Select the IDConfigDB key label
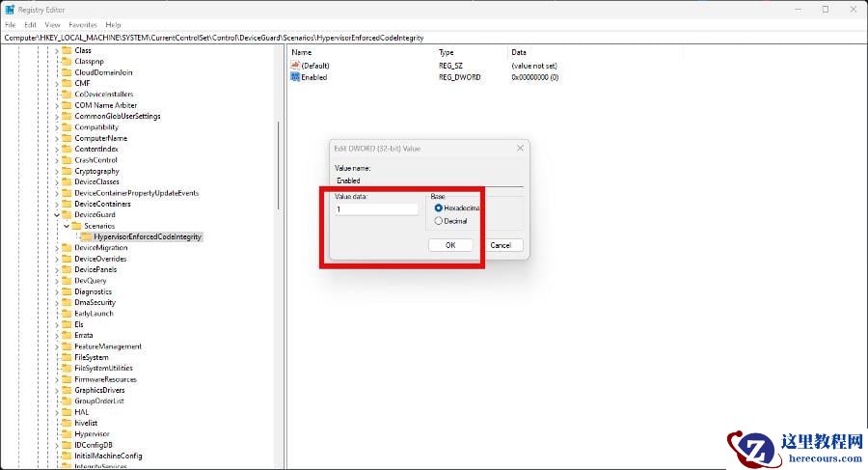Image resolution: width=868 pixels, height=470 pixels. click(94, 445)
